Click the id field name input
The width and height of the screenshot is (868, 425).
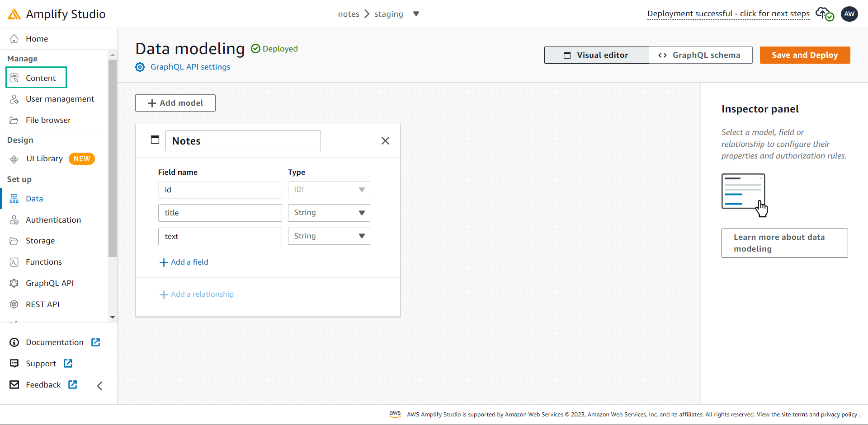(220, 190)
